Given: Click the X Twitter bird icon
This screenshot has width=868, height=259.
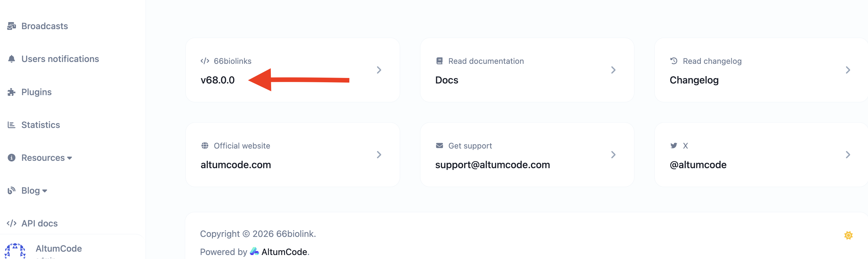Looking at the screenshot, I should pyautogui.click(x=674, y=146).
